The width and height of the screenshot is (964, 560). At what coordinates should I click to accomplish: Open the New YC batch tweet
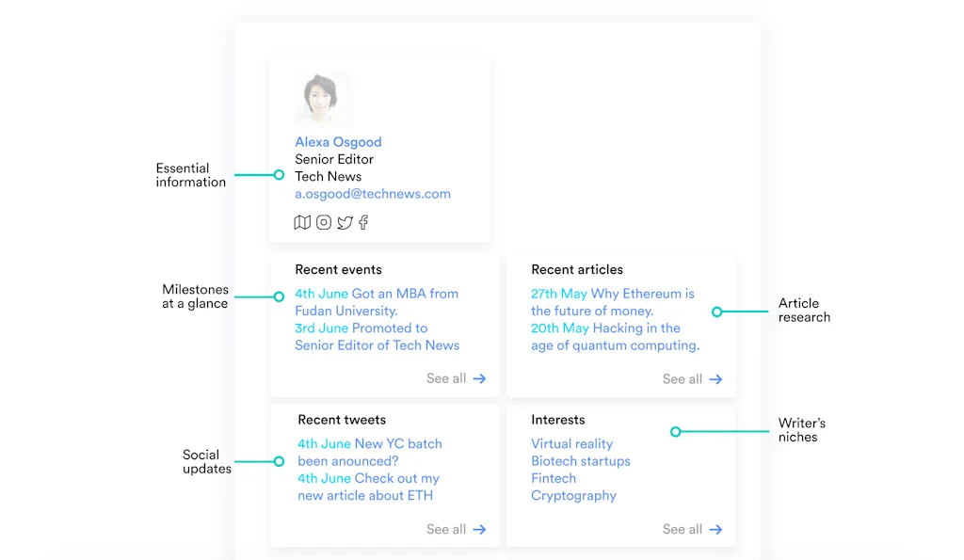pos(370,453)
